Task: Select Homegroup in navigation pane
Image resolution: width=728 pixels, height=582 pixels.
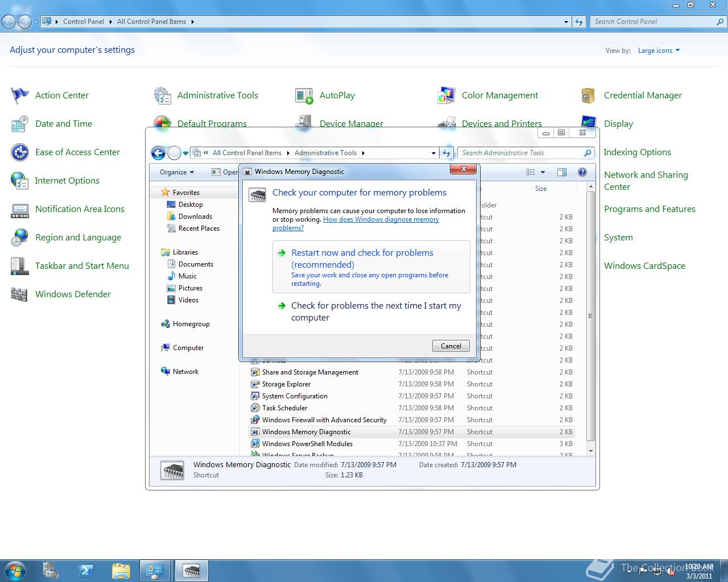Action: tap(191, 324)
